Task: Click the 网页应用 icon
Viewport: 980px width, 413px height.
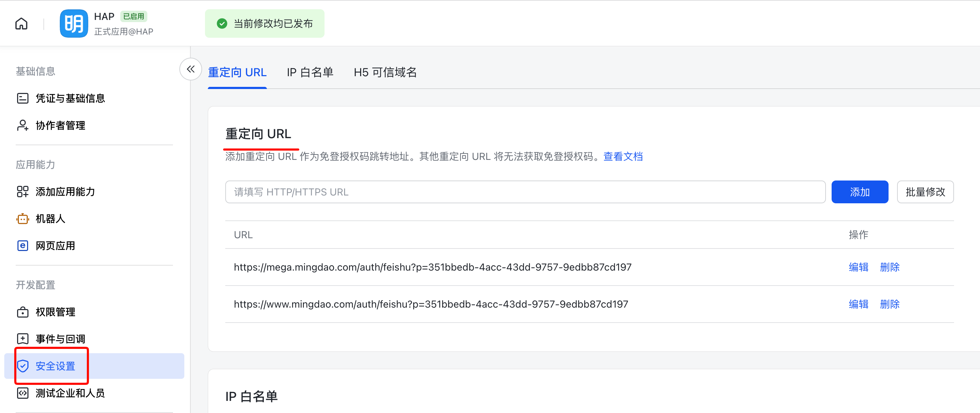Action: [22, 246]
